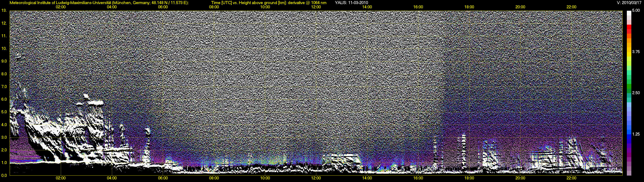Click the '10:00' label on the top time axis
Viewport: 644px width, 182px height.
(265, 7)
